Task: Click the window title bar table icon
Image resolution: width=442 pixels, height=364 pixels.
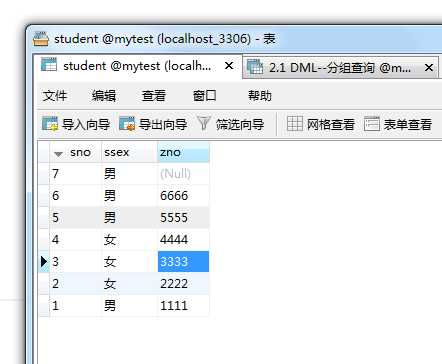Action: coord(41,39)
